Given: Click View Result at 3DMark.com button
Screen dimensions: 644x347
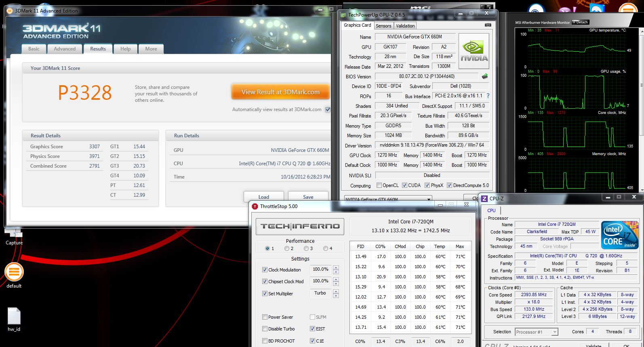Looking at the screenshot, I should click(280, 92).
